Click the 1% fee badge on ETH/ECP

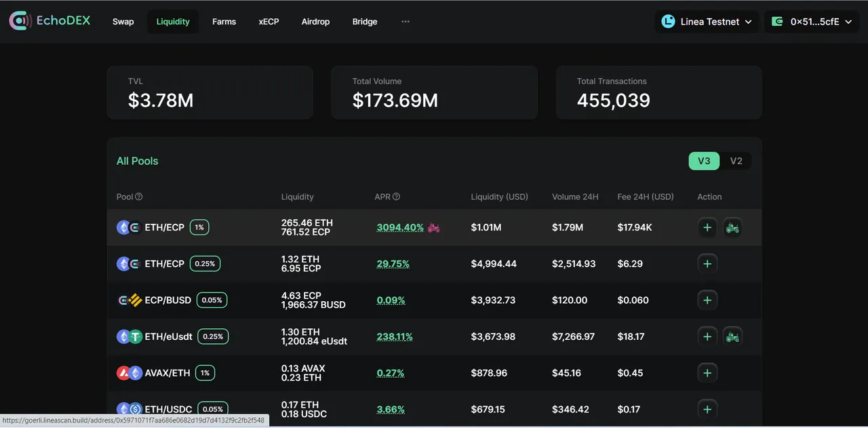tap(199, 227)
